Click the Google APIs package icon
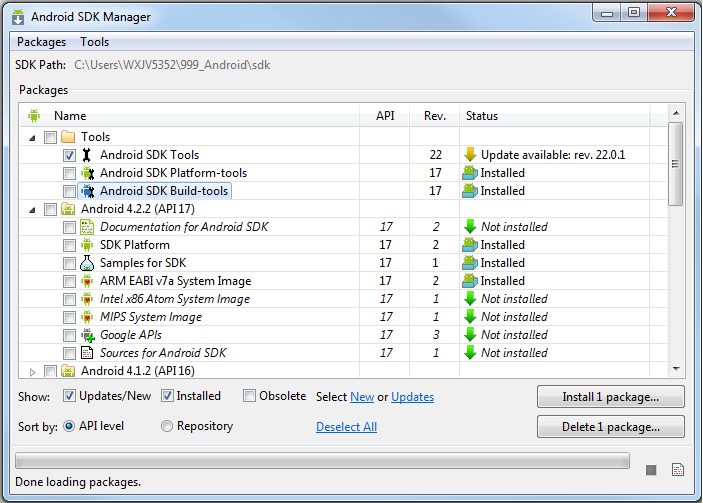This screenshot has height=503, width=703. (x=86, y=335)
